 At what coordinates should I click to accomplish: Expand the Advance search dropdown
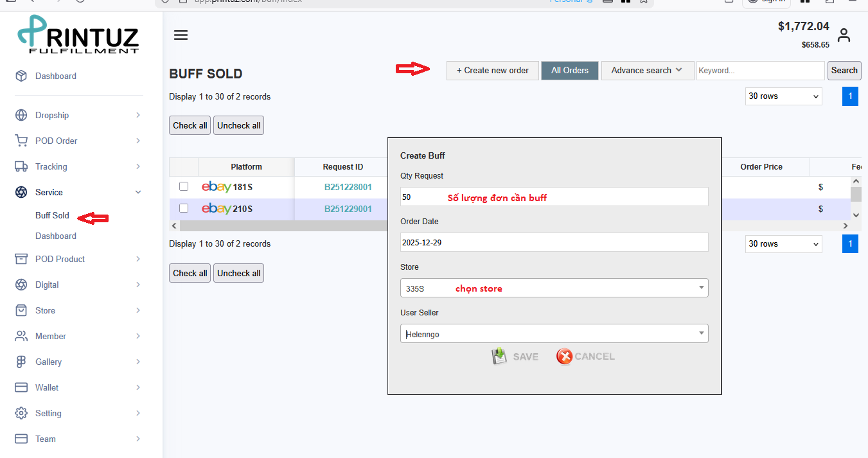click(647, 71)
